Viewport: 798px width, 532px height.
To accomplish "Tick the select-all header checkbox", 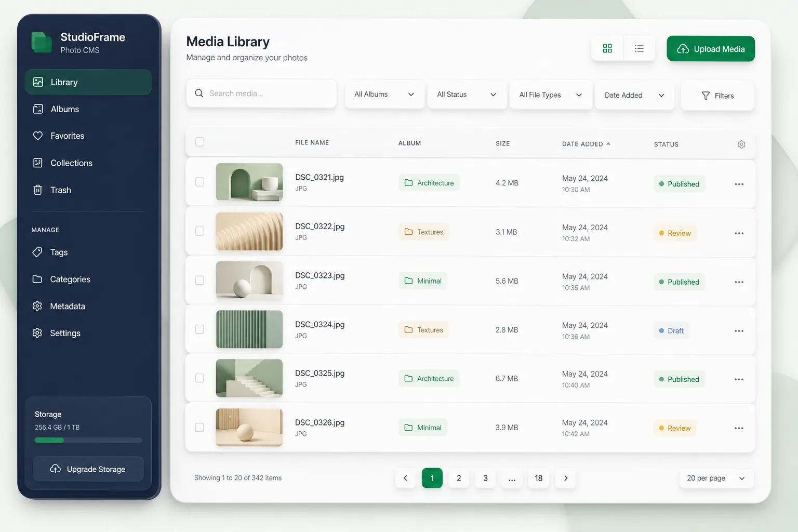I will 199,142.
